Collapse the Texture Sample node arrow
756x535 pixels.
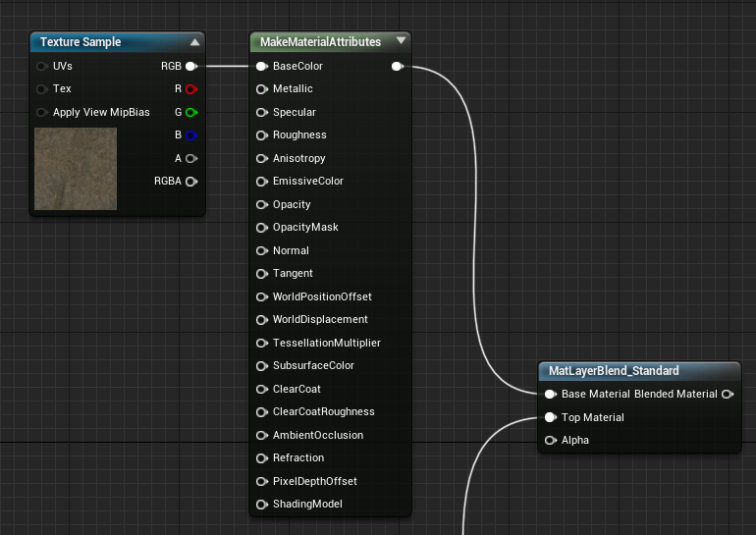[x=194, y=42]
